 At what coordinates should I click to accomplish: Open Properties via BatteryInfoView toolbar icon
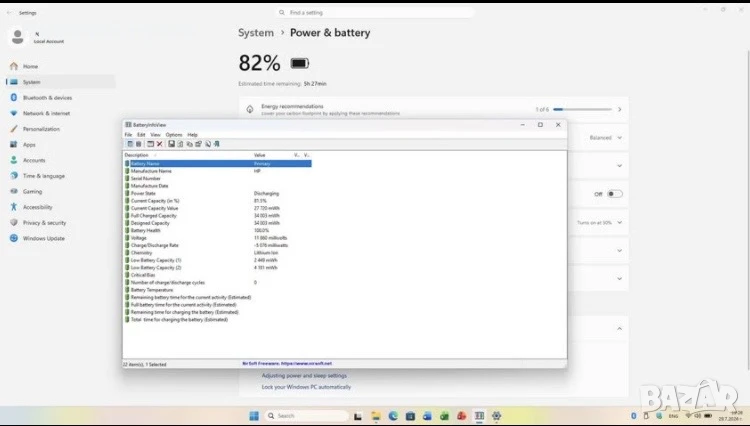pyautogui.click(x=198, y=144)
